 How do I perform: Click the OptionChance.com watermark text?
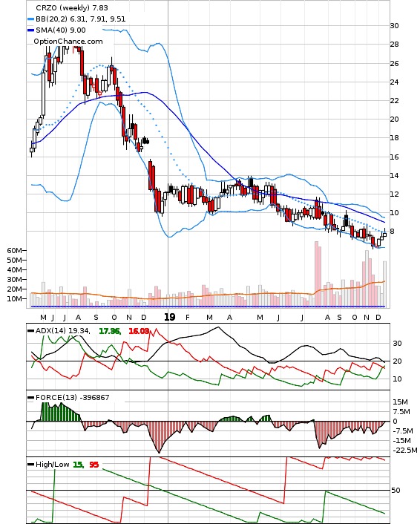(x=68, y=42)
